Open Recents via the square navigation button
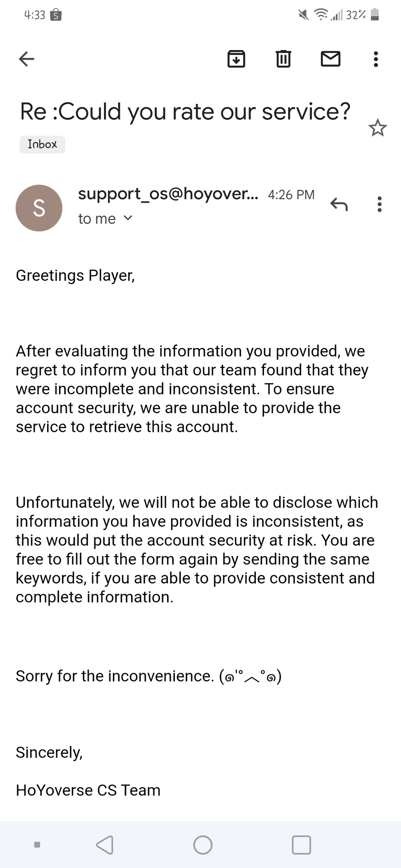401x868 pixels. click(301, 845)
